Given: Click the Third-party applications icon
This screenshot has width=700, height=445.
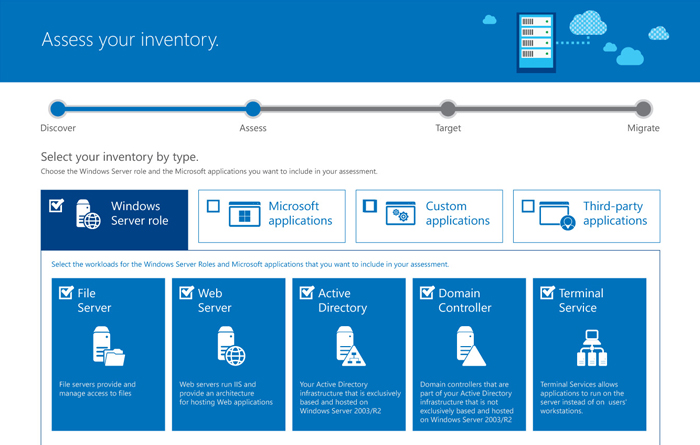Looking at the screenshot, I should click(558, 215).
